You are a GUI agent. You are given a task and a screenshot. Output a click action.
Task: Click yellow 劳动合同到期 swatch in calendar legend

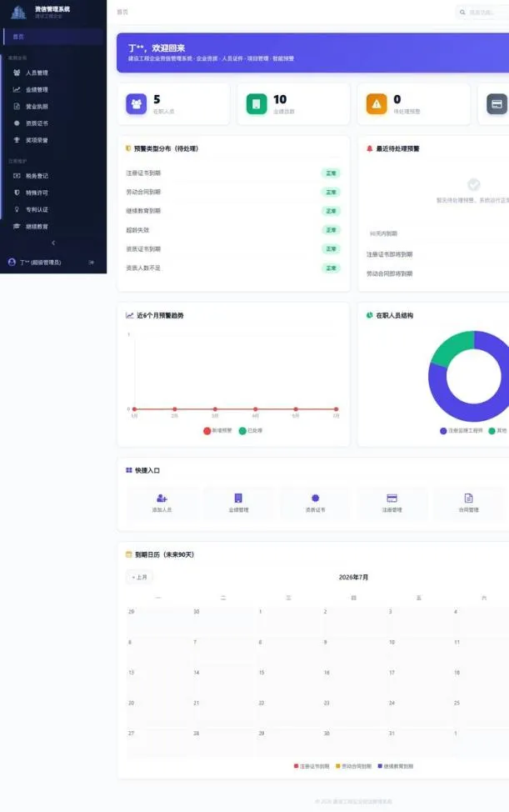[337, 766]
